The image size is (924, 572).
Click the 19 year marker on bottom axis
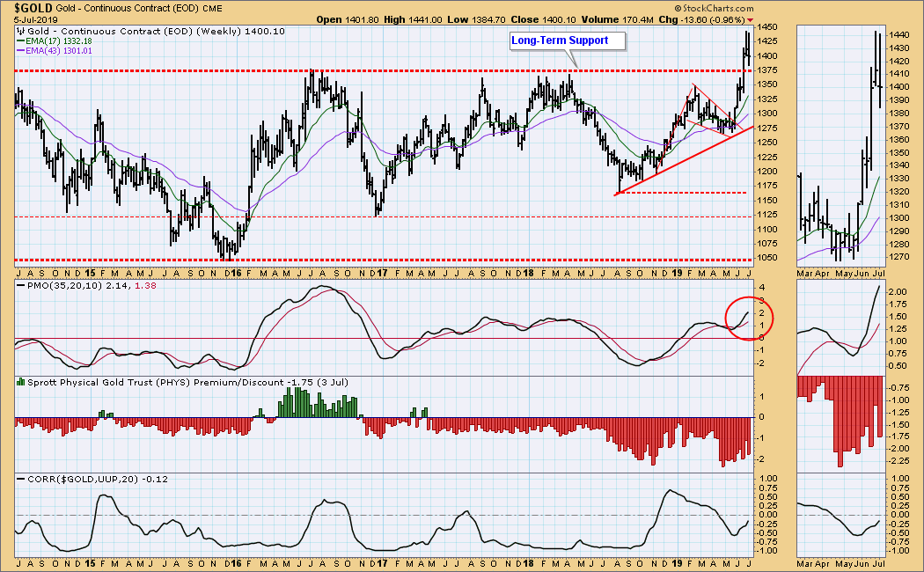[x=678, y=561]
